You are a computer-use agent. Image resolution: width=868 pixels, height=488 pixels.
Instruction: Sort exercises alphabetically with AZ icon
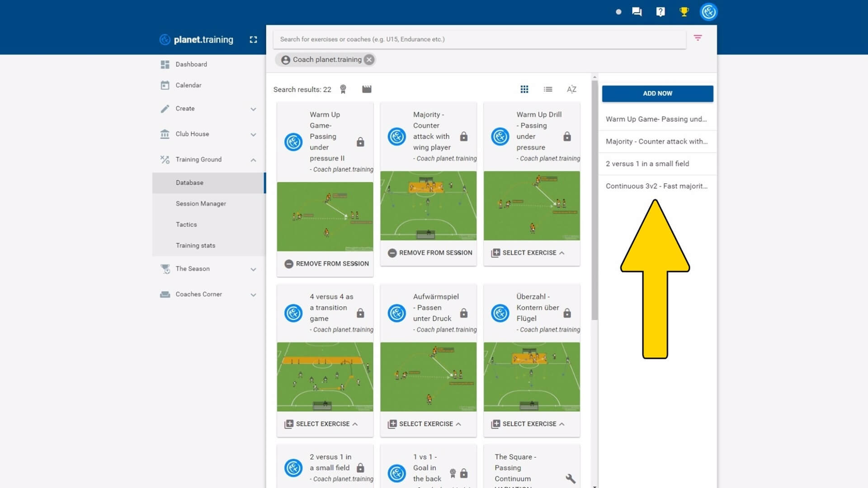pyautogui.click(x=571, y=89)
